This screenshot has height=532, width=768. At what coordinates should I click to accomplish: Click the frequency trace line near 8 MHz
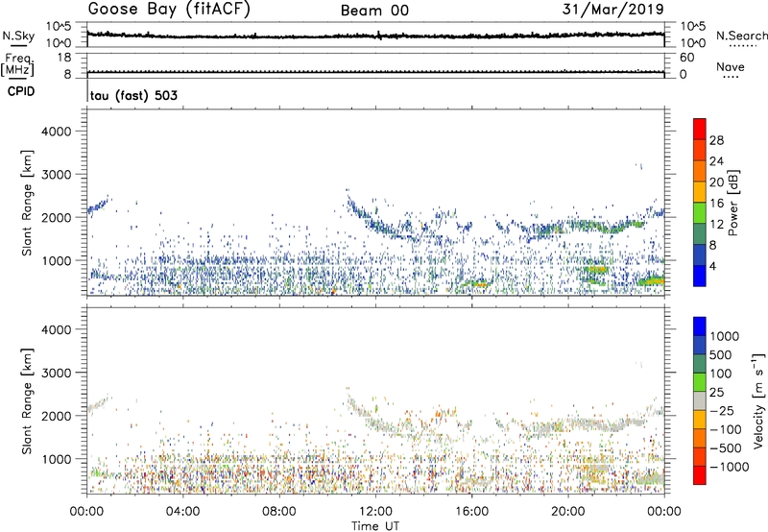click(375, 72)
